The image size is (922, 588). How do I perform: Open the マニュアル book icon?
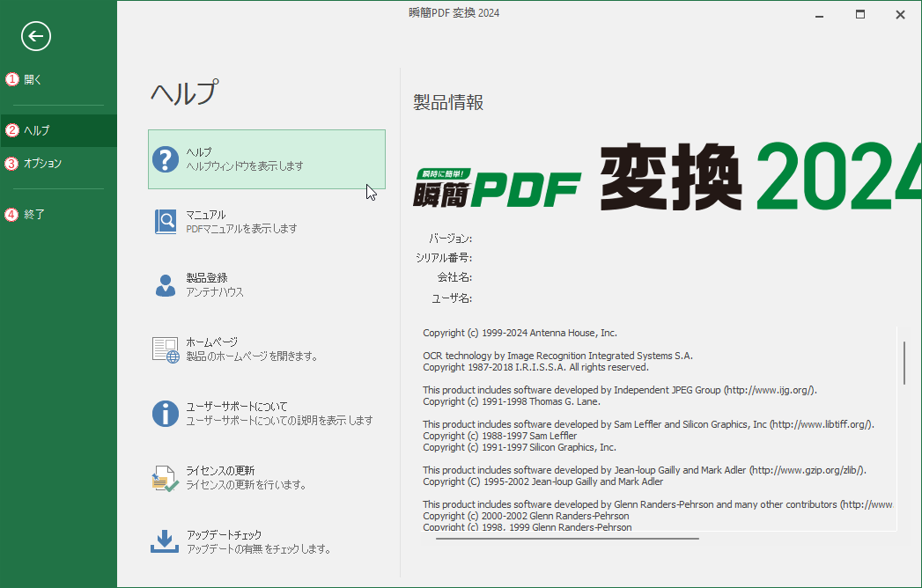[x=166, y=222]
